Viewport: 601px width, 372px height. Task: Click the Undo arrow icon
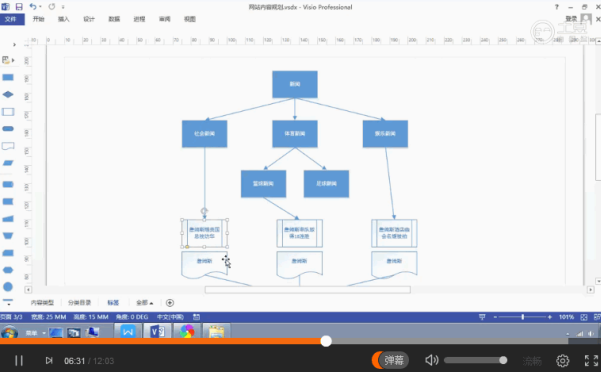point(33,7)
